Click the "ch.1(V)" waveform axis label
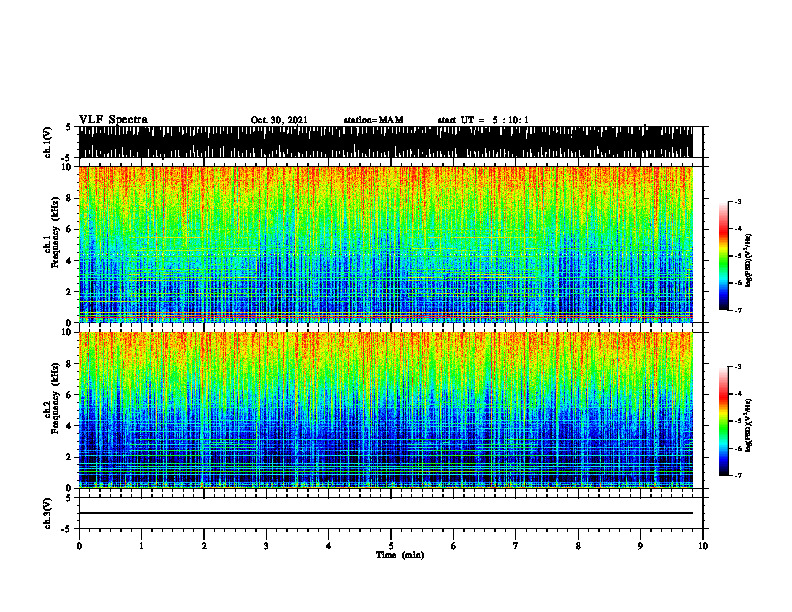Screen dimensions: 792x612 click(48, 142)
